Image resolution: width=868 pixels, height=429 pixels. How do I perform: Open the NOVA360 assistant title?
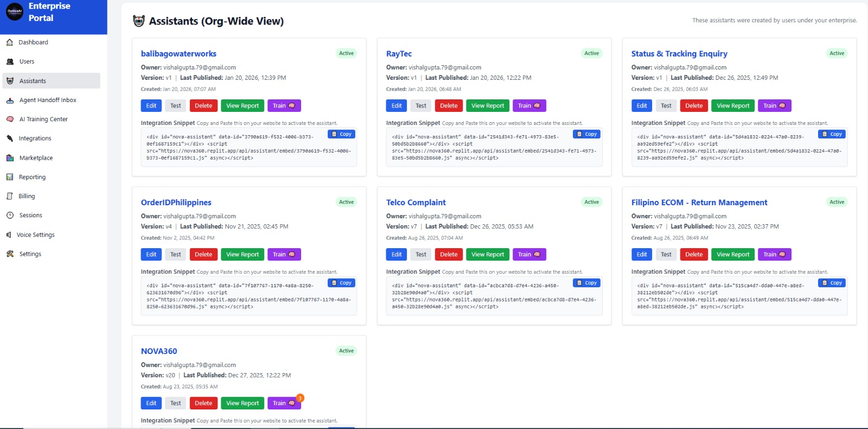click(159, 351)
